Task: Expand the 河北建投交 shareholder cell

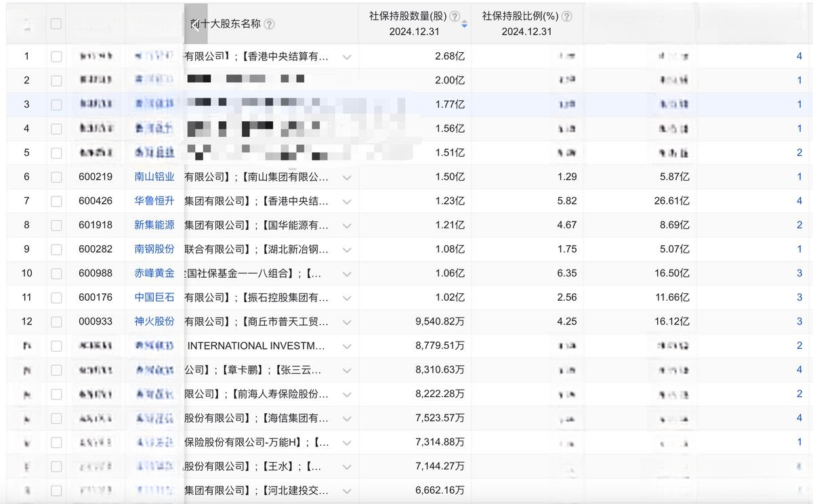Action: [347, 491]
